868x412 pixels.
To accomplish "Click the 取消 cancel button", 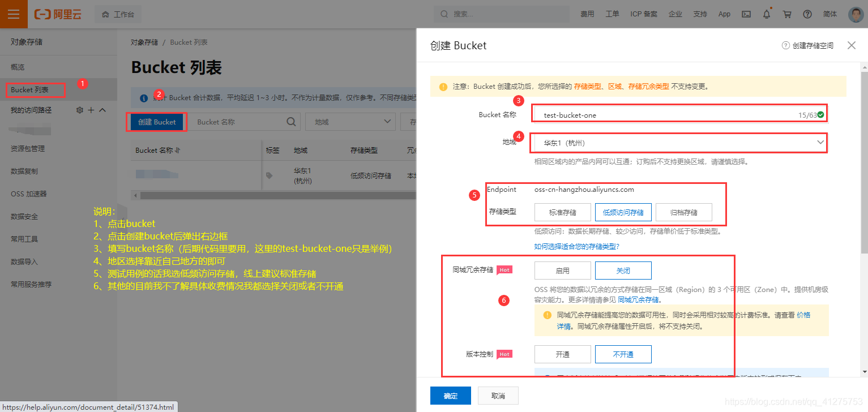I will [x=498, y=396].
